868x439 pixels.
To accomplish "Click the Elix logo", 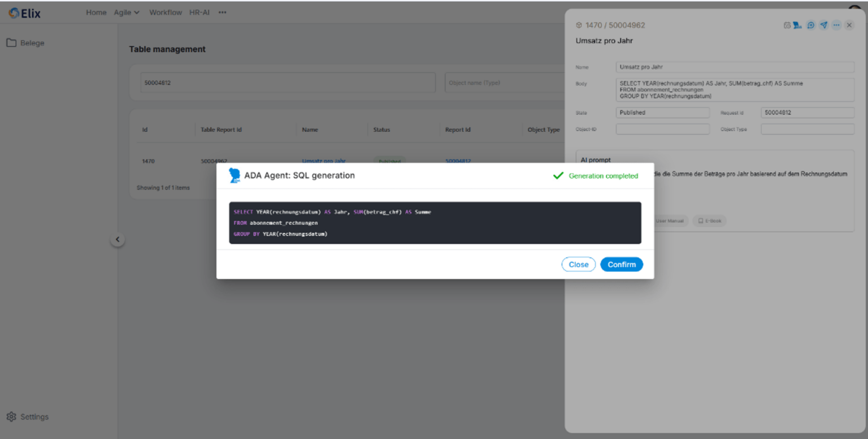I will tap(25, 13).
